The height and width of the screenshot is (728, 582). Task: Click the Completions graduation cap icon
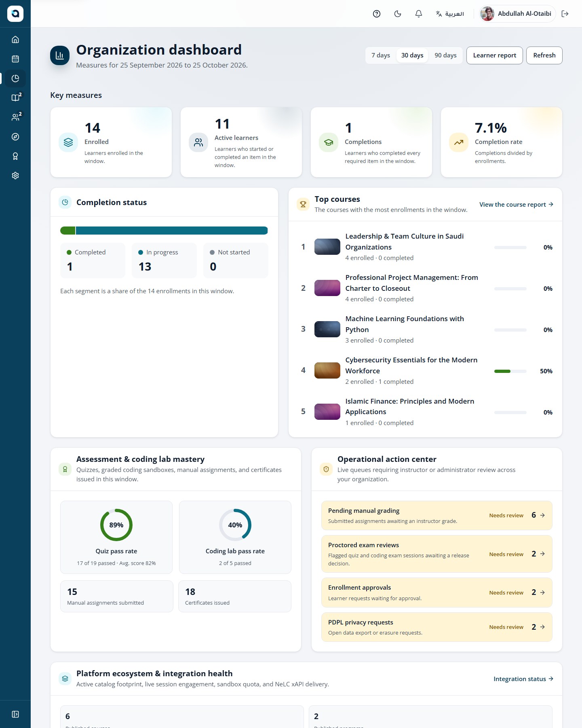(x=329, y=142)
